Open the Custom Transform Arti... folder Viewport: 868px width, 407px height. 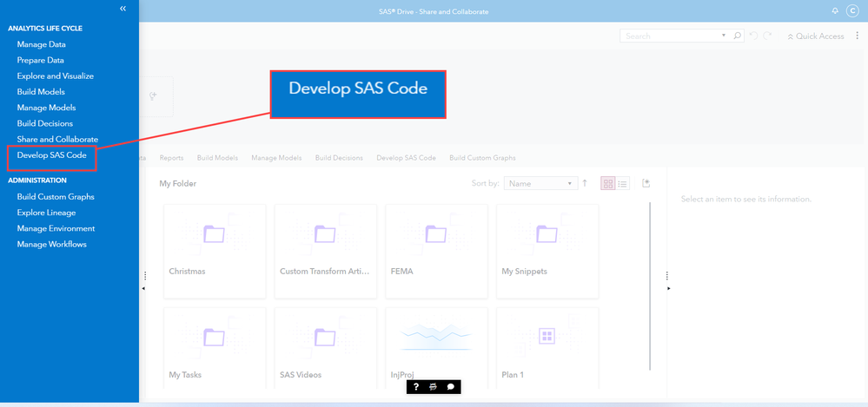(x=326, y=251)
